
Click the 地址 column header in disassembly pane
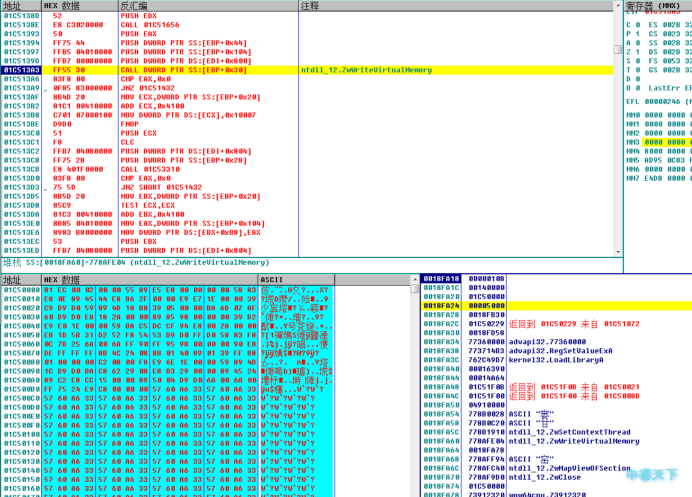tap(21, 6)
